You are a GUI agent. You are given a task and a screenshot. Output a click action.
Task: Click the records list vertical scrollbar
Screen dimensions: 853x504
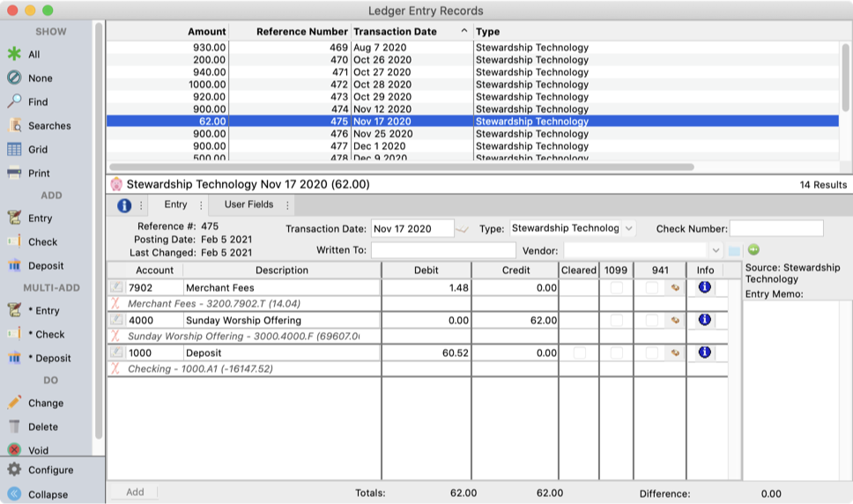[845, 78]
